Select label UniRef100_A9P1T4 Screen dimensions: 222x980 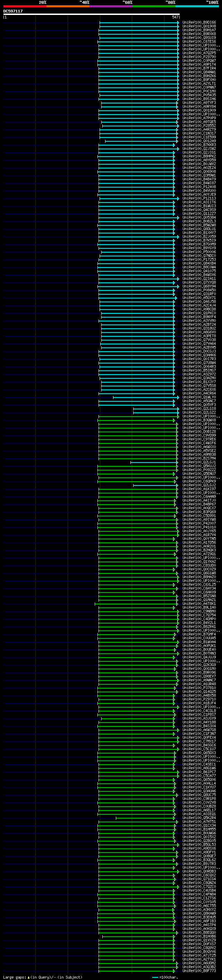(199, 64)
